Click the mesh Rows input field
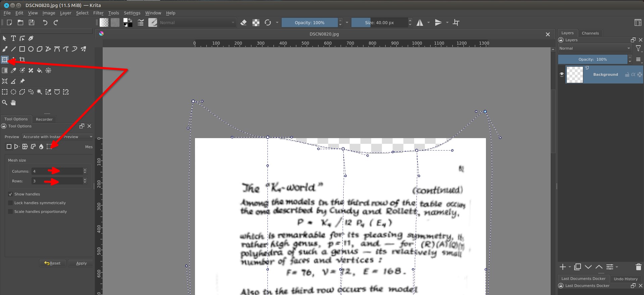The width and height of the screenshot is (644, 295). pyautogui.click(x=57, y=181)
